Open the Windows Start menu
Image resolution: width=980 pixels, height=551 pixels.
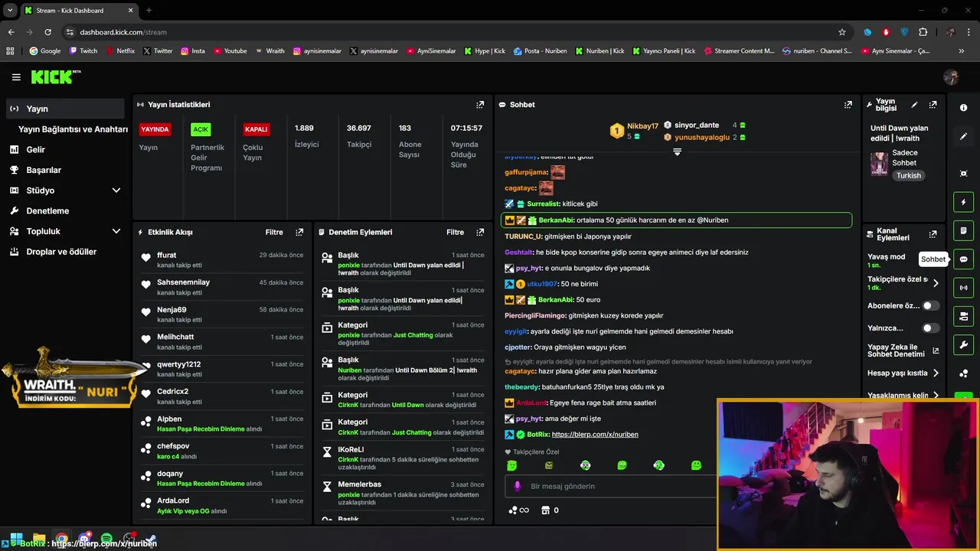coord(16,539)
